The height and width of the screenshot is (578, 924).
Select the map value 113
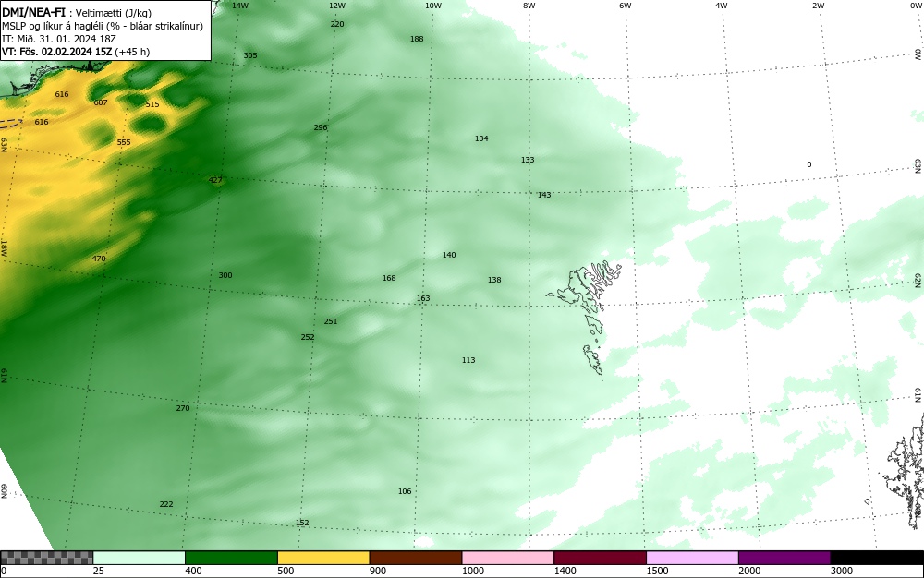click(x=468, y=360)
